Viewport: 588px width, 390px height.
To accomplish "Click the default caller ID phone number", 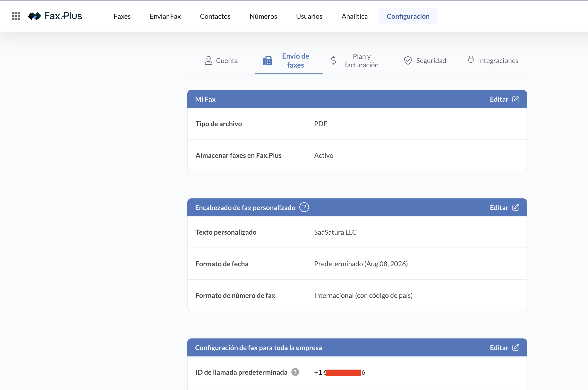I will tap(339, 372).
